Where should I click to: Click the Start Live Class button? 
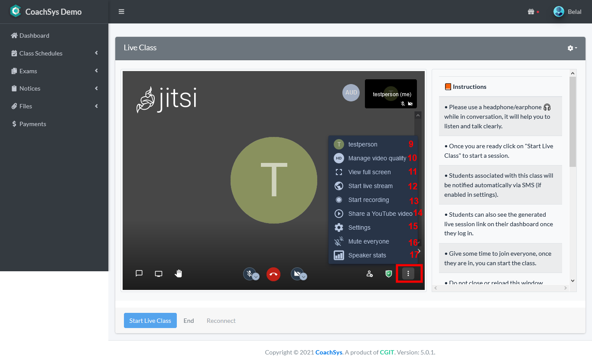tap(150, 321)
